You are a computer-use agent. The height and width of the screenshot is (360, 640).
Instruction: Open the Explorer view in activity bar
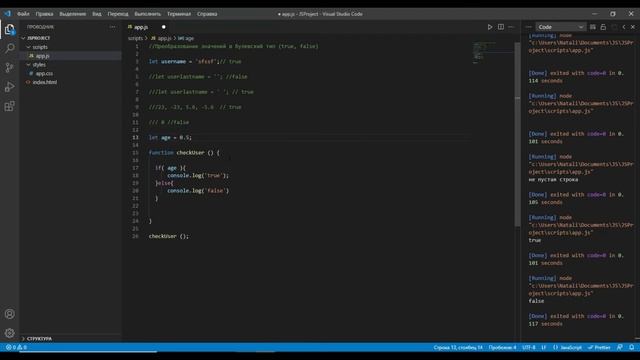coord(9,29)
